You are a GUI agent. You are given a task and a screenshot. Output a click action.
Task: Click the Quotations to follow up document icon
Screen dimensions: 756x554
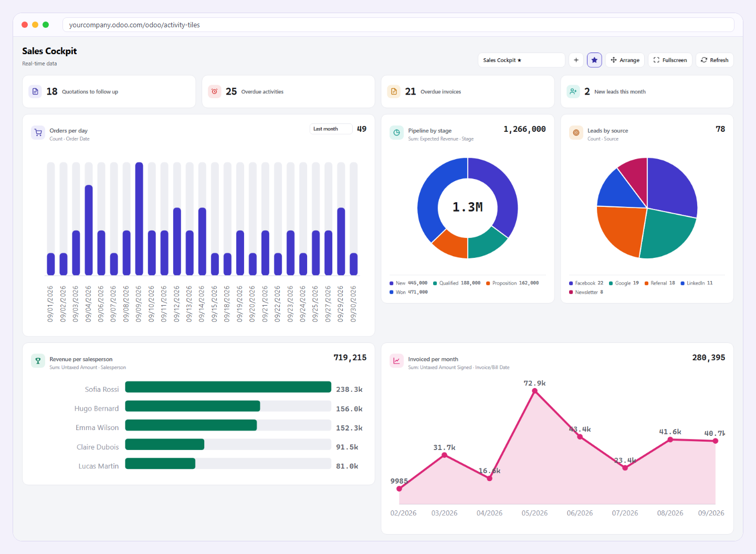(x=35, y=91)
